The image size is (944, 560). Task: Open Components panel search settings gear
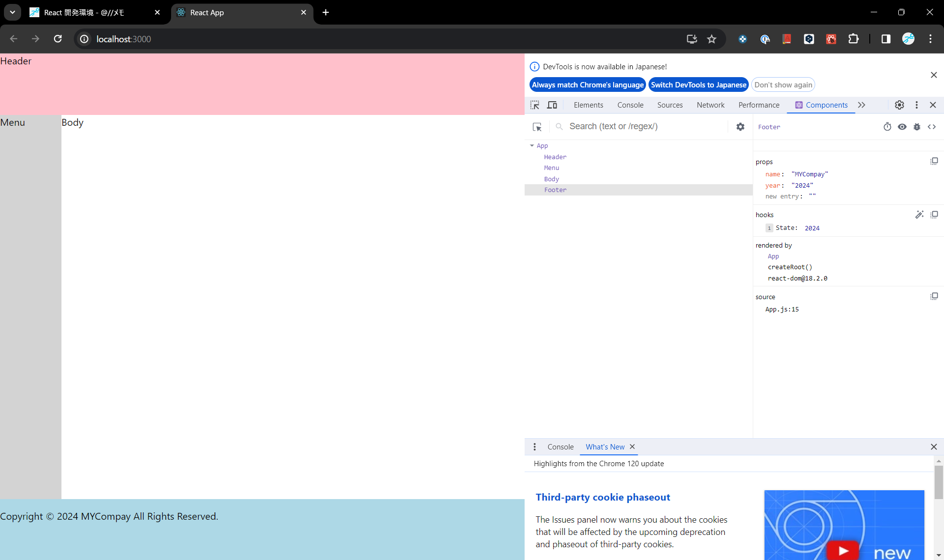click(x=740, y=126)
